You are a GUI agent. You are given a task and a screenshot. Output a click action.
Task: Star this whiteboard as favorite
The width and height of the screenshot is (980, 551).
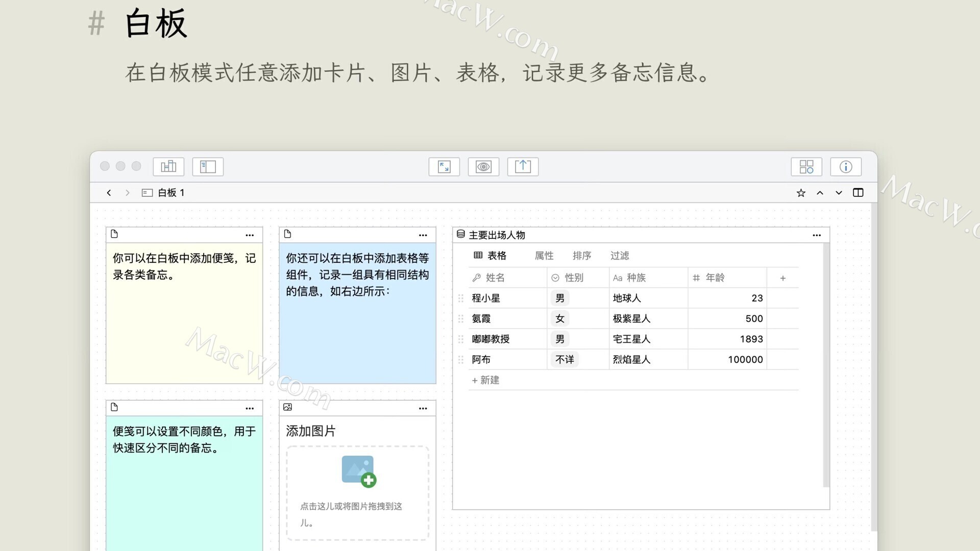tap(801, 193)
